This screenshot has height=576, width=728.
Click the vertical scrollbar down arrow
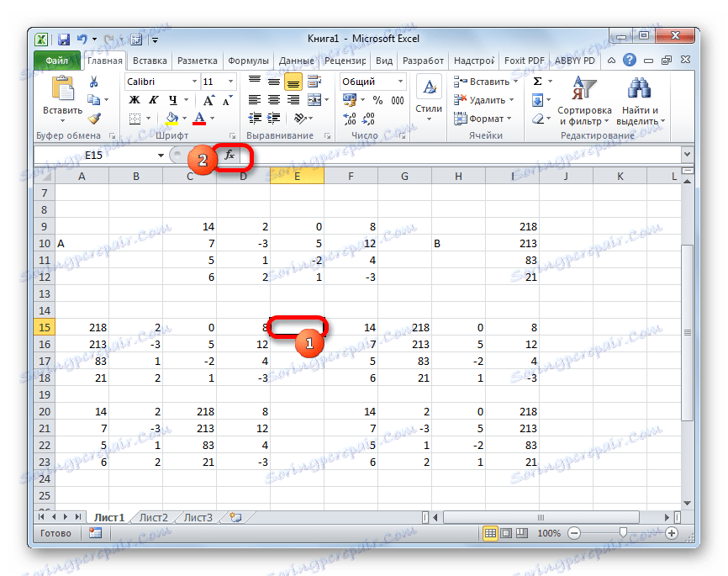(x=688, y=503)
